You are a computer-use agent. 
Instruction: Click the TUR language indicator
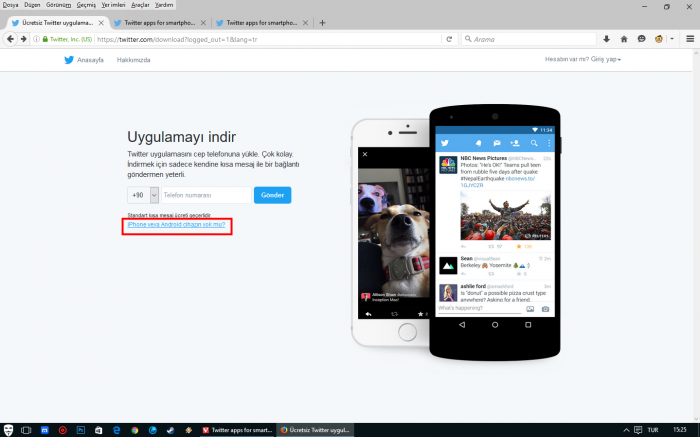click(653, 430)
